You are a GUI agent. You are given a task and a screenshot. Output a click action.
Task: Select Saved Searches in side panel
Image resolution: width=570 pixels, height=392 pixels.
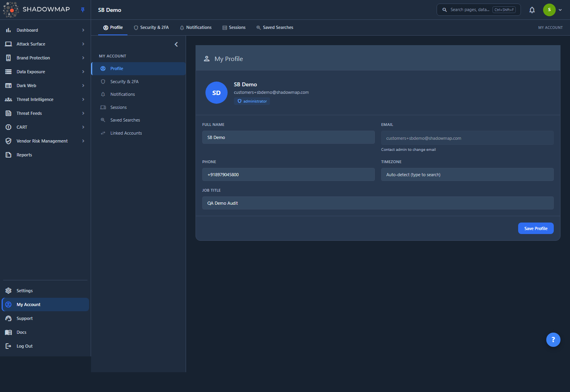point(139,120)
